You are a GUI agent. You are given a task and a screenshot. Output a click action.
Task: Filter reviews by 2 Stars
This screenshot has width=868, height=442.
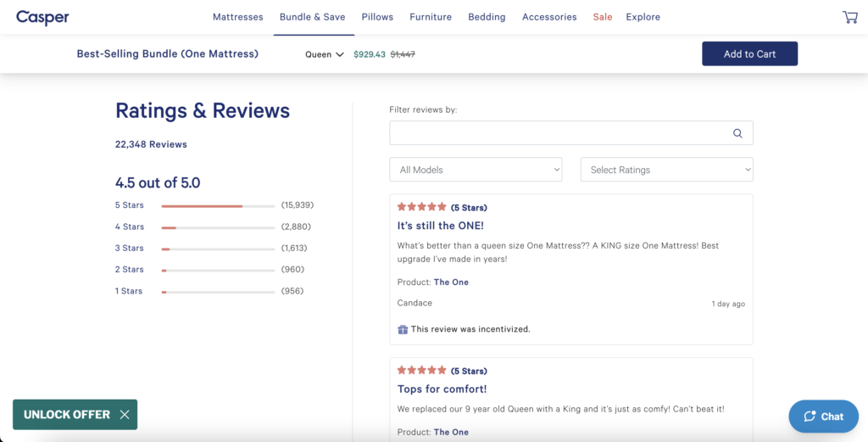130,270
